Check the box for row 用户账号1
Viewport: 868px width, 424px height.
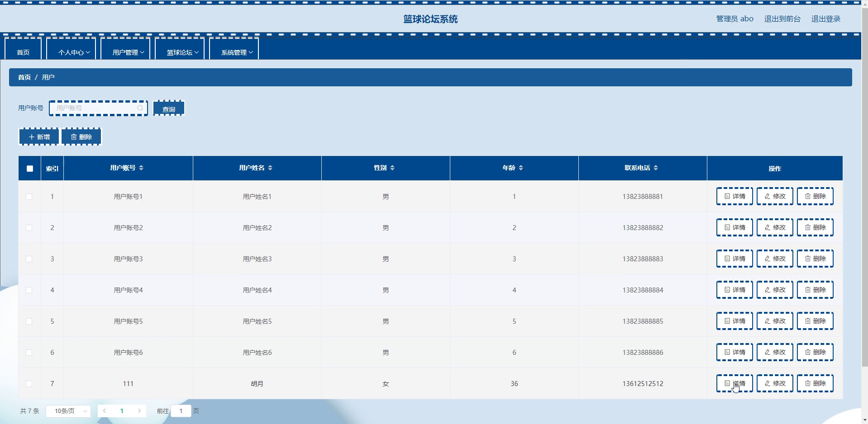(x=29, y=197)
